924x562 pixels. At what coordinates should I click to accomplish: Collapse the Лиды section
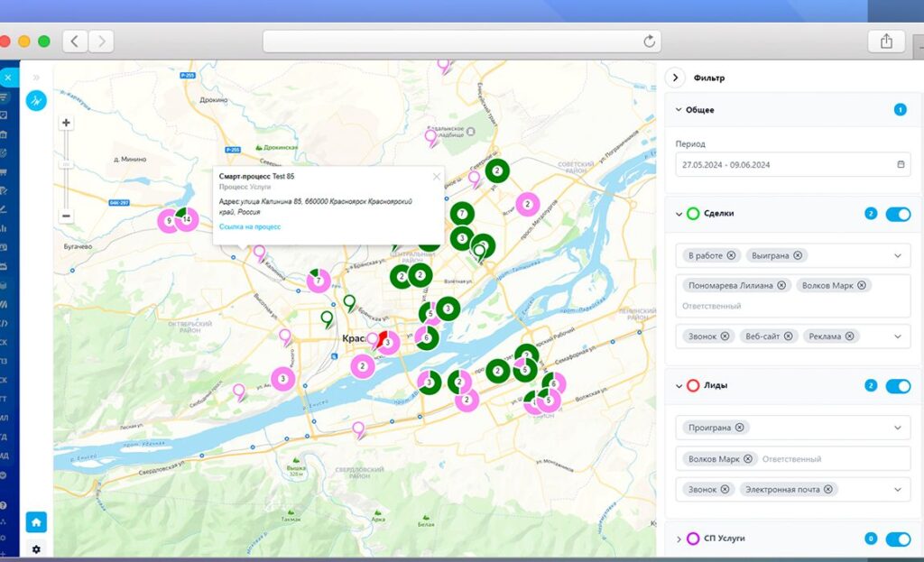(679, 386)
